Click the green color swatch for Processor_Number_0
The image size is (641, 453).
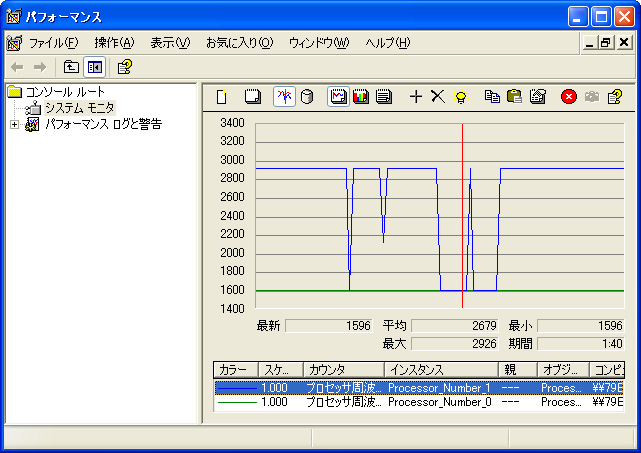[x=236, y=402]
